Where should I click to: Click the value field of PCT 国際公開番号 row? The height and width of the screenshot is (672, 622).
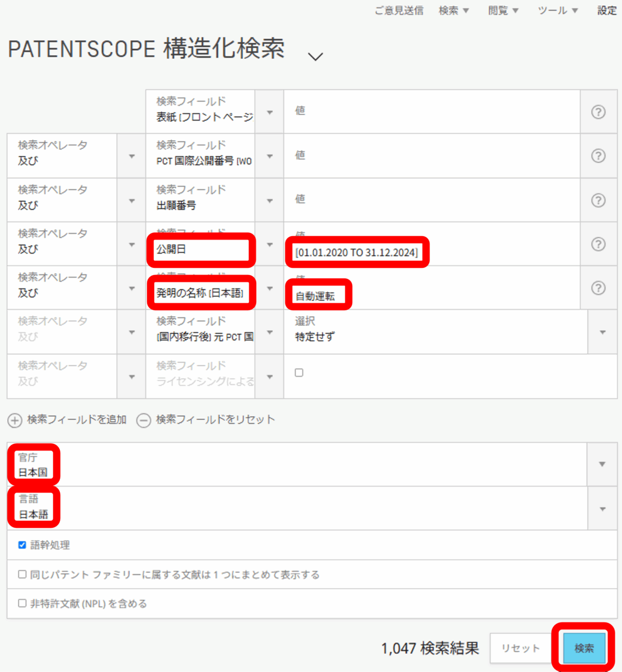432,156
